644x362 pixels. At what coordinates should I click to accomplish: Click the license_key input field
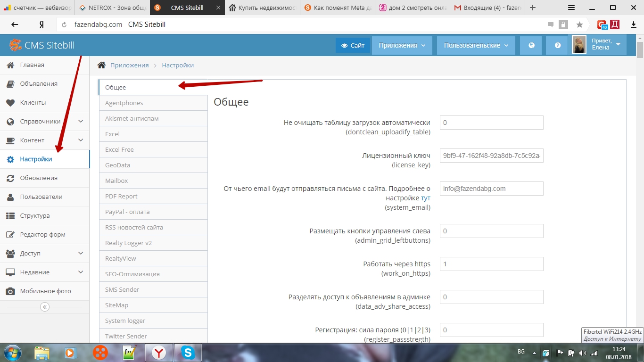[492, 156]
